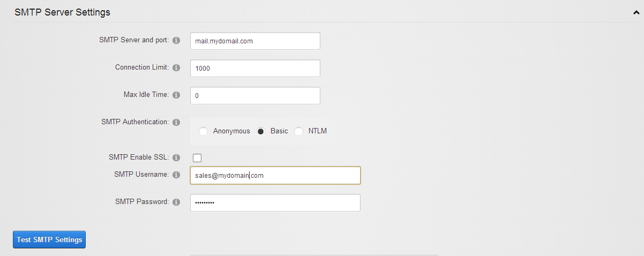Focus the SMTP Password field

click(x=275, y=202)
